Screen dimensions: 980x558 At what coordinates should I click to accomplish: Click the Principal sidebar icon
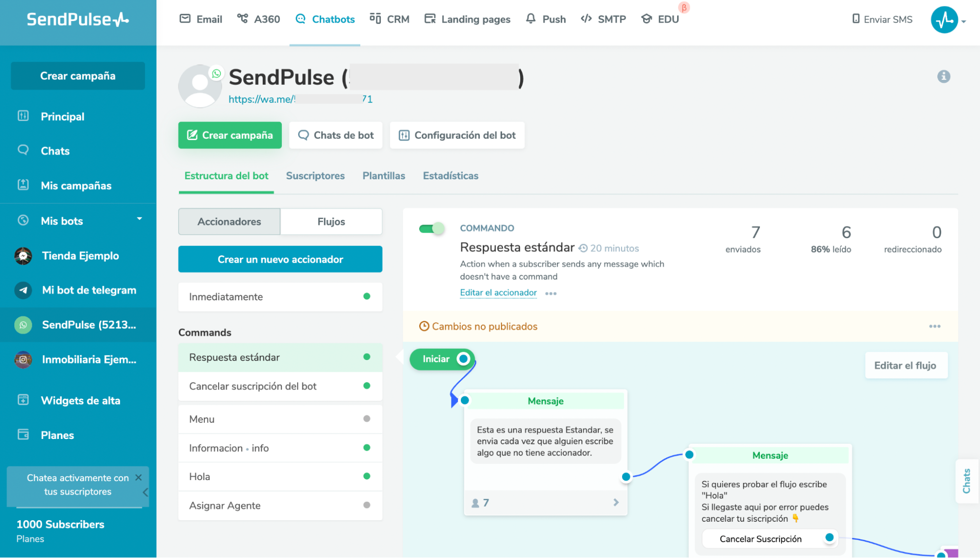coord(23,116)
